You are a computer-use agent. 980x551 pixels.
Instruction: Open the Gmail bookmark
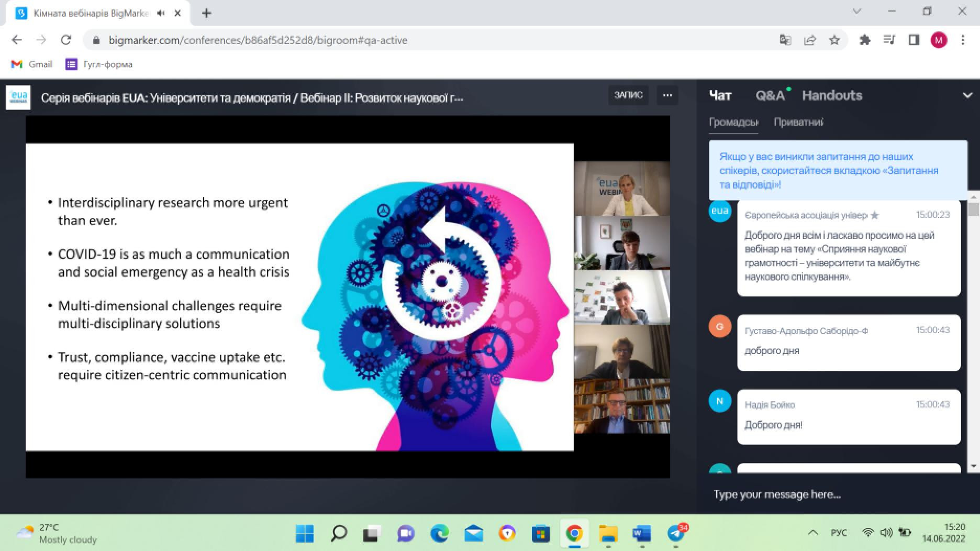(32, 64)
